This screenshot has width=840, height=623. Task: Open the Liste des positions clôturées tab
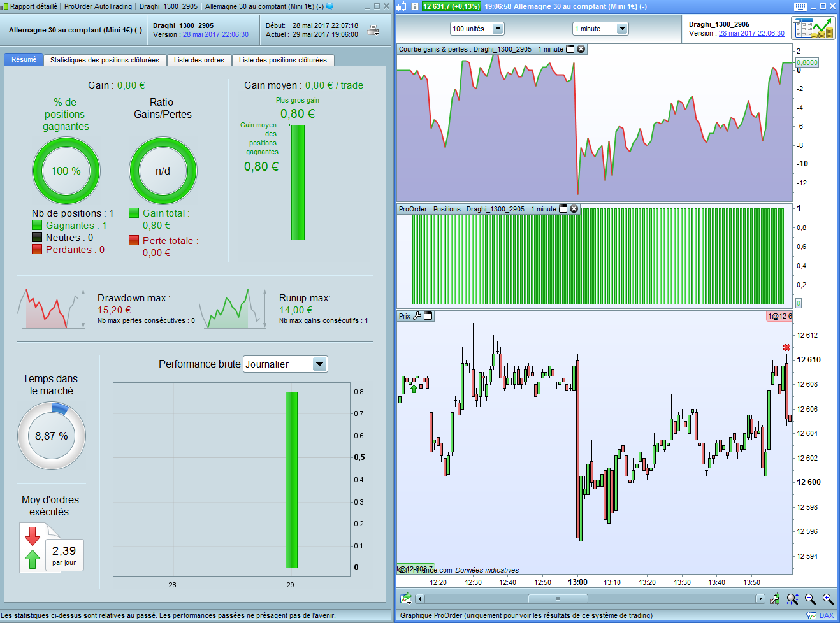click(282, 60)
